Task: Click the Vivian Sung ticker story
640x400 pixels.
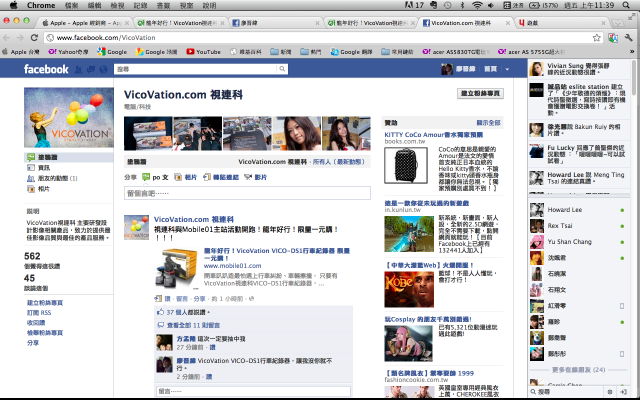Action: tap(578, 69)
